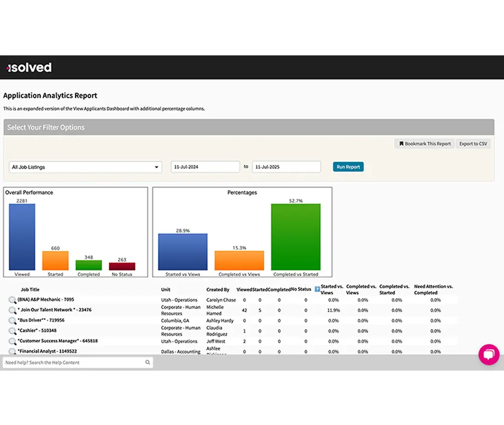
Task: Select Bookmark This Report
Action: click(424, 144)
